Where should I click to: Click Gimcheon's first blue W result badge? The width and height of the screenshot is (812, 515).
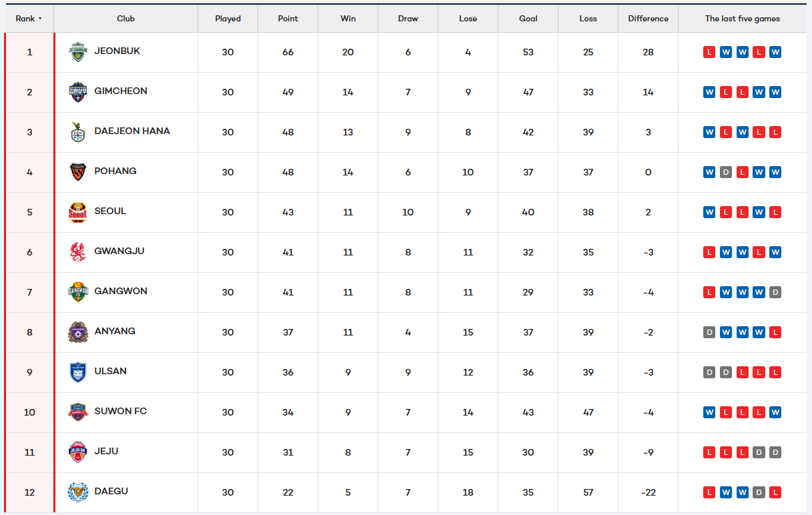(x=709, y=92)
